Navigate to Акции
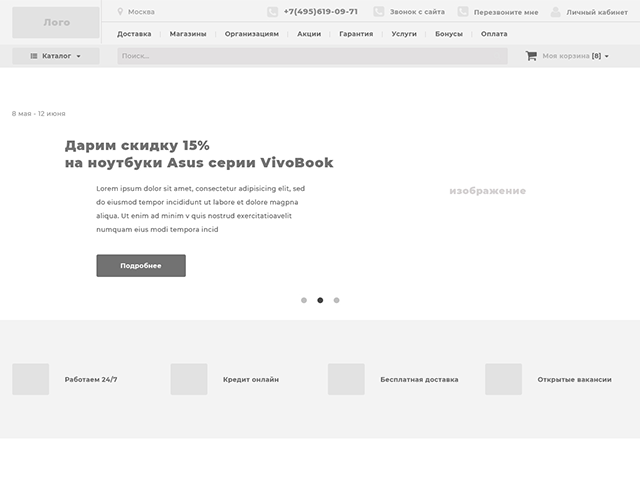640x480 pixels. [x=309, y=34]
